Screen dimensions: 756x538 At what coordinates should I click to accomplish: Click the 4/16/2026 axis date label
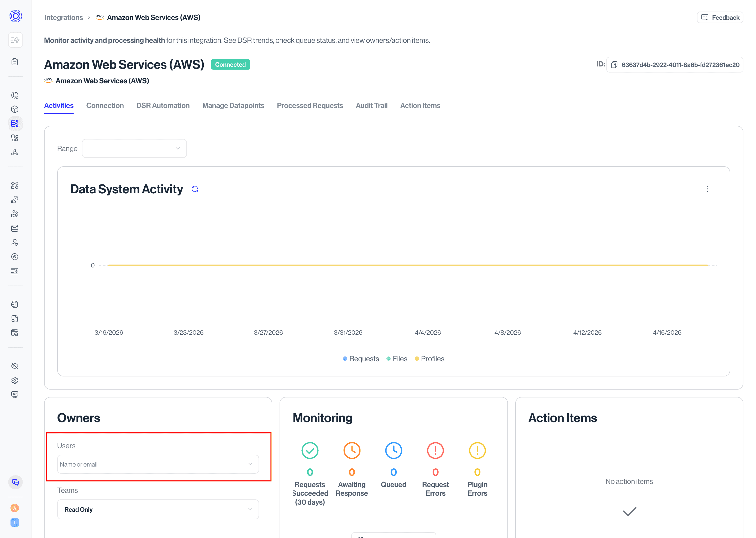tap(667, 332)
